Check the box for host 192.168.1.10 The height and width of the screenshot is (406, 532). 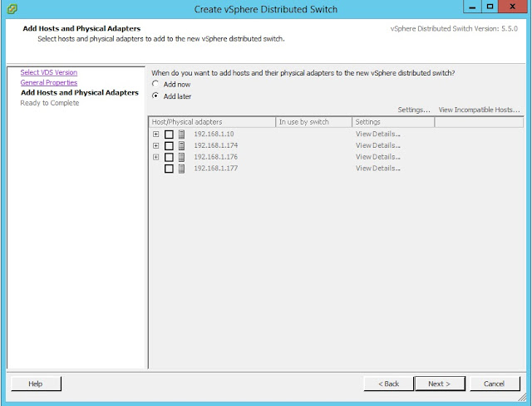click(x=169, y=135)
